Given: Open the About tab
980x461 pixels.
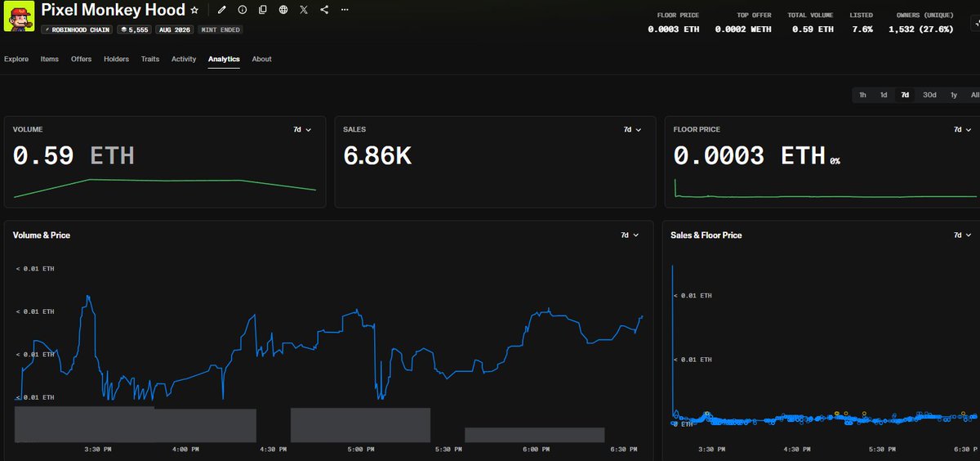Looking at the screenshot, I should click(x=261, y=59).
